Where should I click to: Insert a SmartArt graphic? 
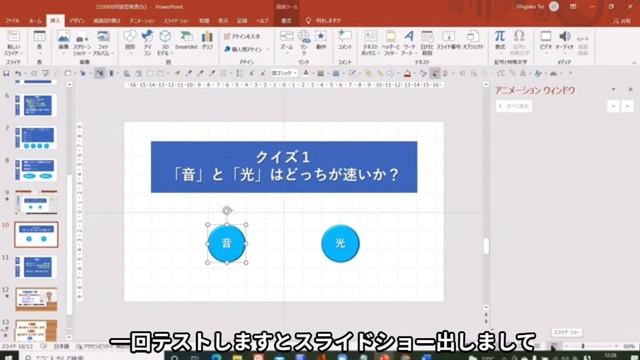[186, 40]
